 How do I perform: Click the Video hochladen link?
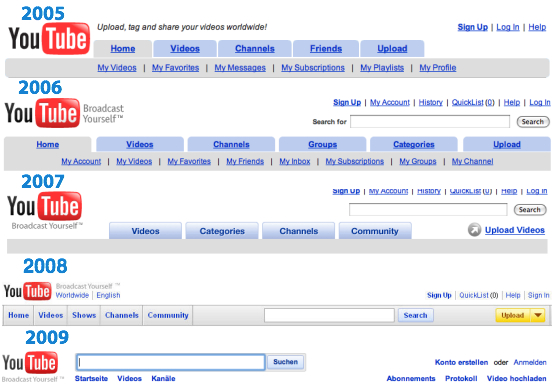[x=516, y=378]
